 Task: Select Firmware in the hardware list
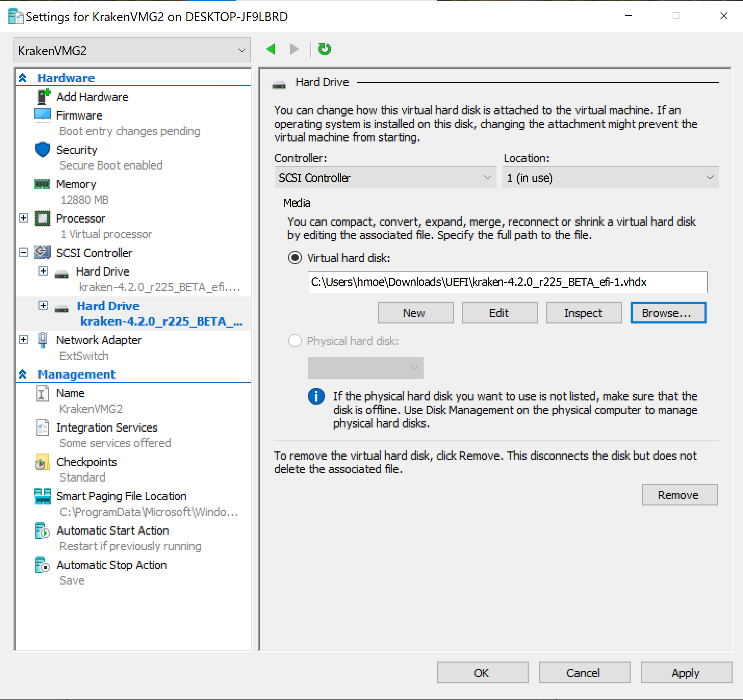(79, 116)
